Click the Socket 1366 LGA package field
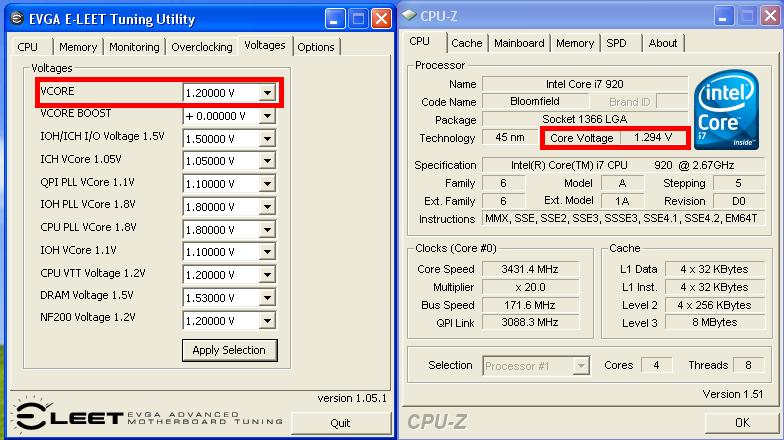The height and width of the screenshot is (440, 784). coord(585,120)
